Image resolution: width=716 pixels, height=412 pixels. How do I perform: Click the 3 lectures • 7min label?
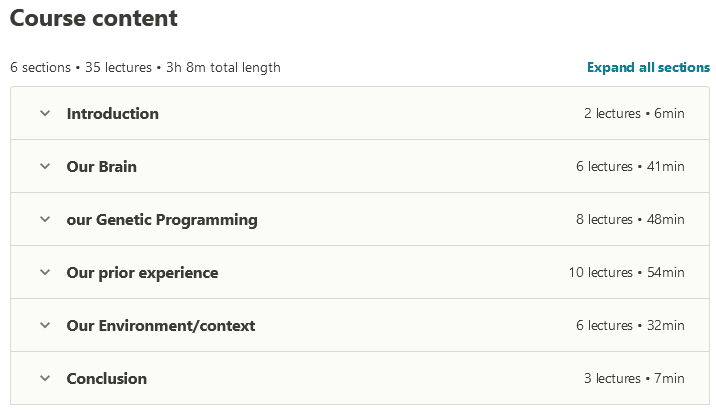(x=634, y=379)
